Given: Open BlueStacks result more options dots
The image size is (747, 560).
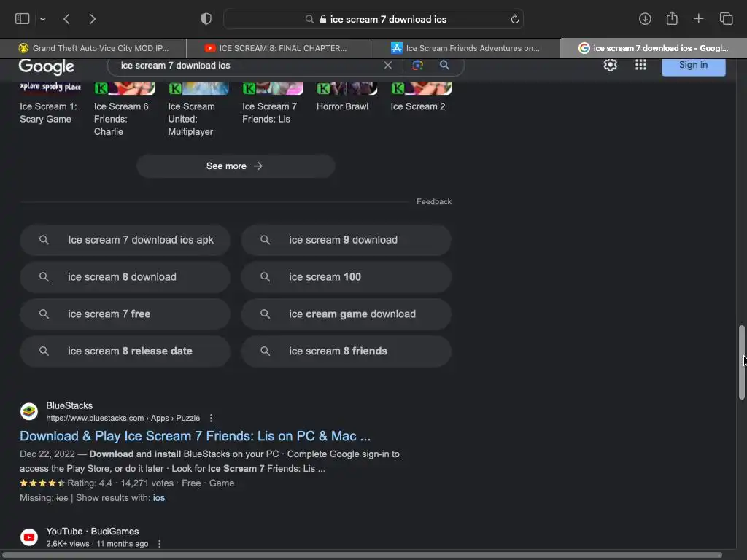Looking at the screenshot, I should tap(211, 418).
